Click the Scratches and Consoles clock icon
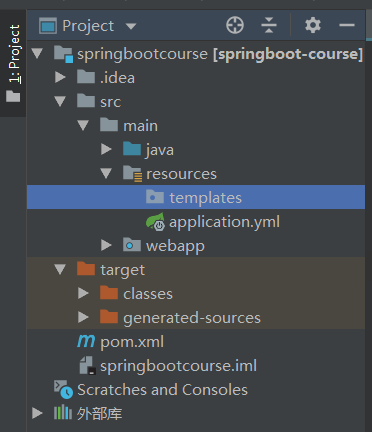This screenshot has width=372, height=432. (x=63, y=389)
